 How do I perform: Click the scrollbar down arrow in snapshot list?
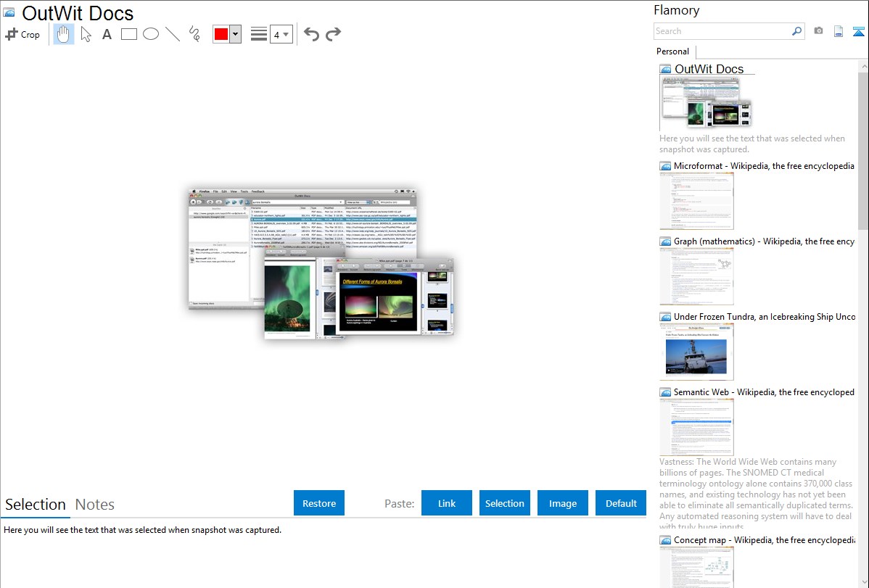tap(863, 582)
